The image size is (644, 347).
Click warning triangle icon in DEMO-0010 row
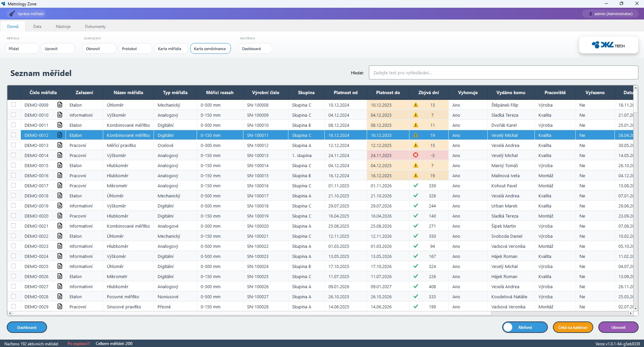point(416,115)
